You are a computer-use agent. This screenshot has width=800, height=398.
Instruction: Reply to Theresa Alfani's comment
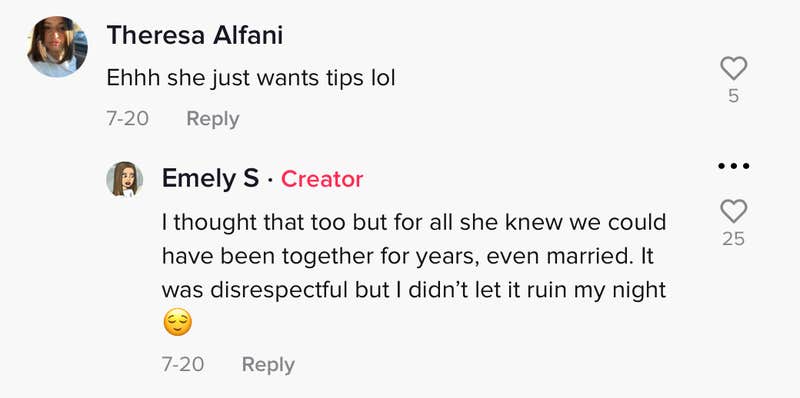213,119
